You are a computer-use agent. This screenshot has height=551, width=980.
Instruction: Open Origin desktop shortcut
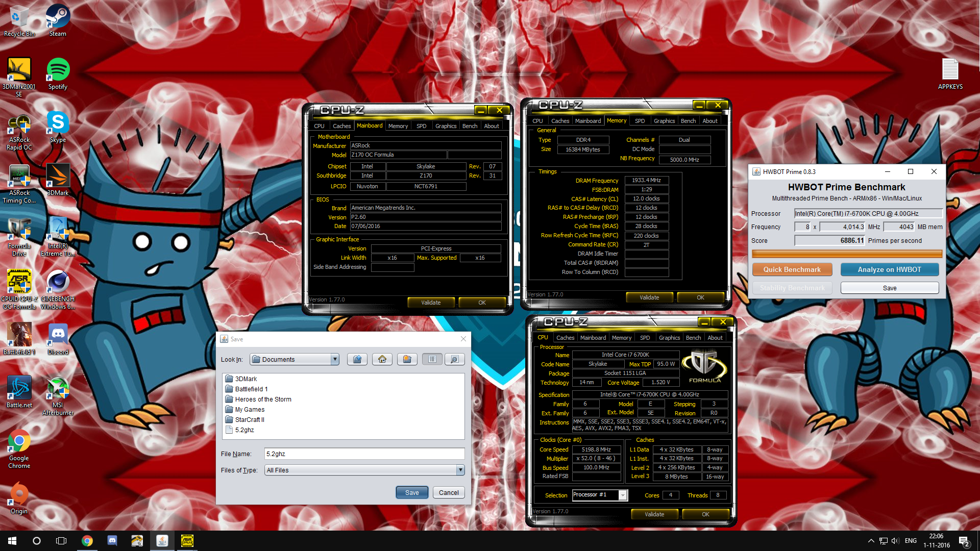pyautogui.click(x=19, y=498)
